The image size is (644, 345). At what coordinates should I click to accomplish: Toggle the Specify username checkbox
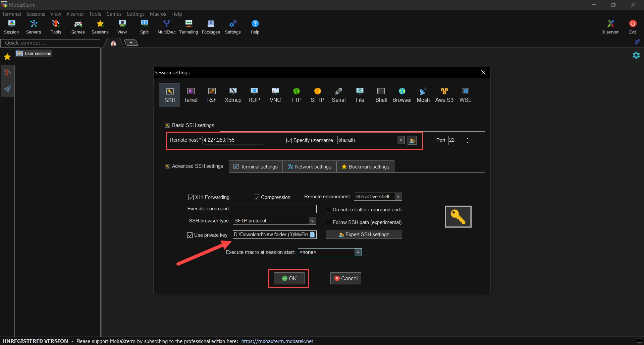point(289,140)
